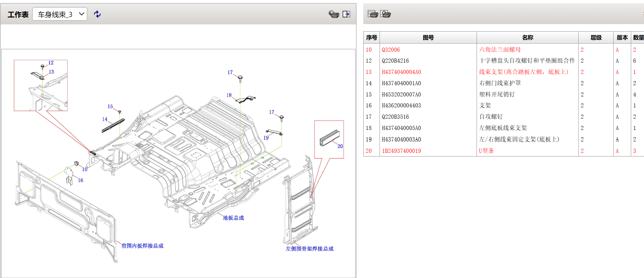Click sequence number 10 in the table

pos(369,50)
